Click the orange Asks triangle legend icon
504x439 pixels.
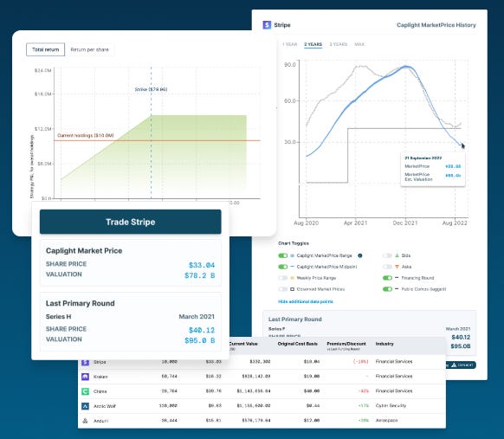click(397, 267)
